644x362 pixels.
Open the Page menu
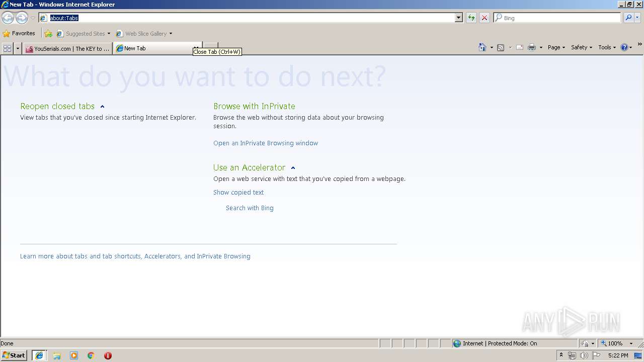coord(556,47)
